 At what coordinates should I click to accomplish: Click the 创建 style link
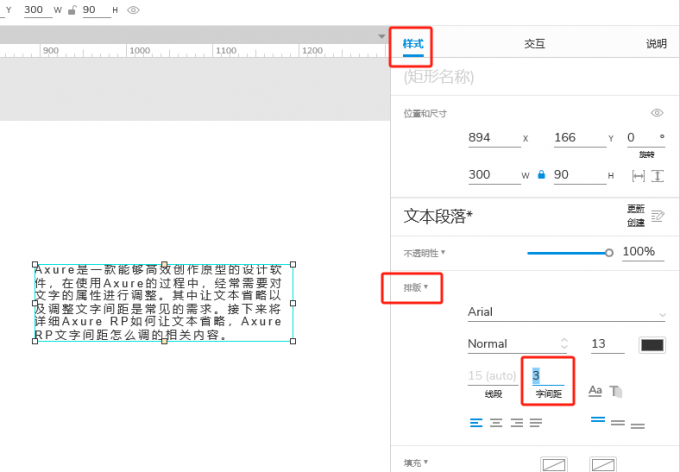coord(636,223)
